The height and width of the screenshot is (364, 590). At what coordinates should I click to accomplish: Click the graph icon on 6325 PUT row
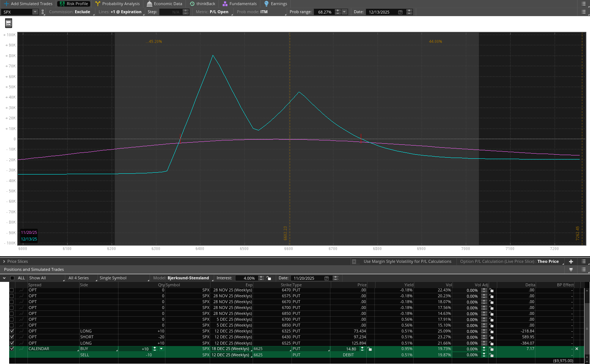pyautogui.click(x=21, y=331)
